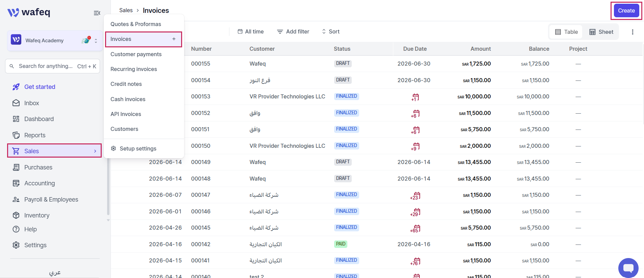This screenshot has height=278, width=644.
Task: Collapse the sidebar using the menu icon
Action: click(x=97, y=13)
